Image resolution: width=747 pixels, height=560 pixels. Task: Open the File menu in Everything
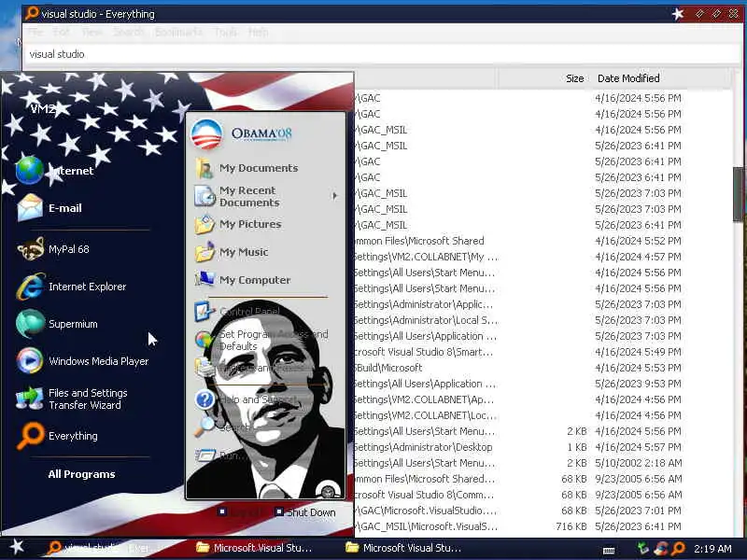(35, 32)
